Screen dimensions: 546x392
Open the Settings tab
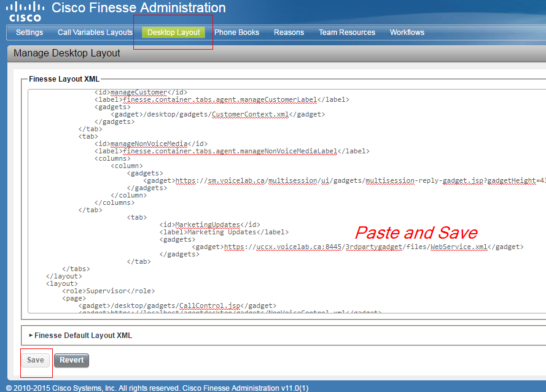tap(29, 33)
